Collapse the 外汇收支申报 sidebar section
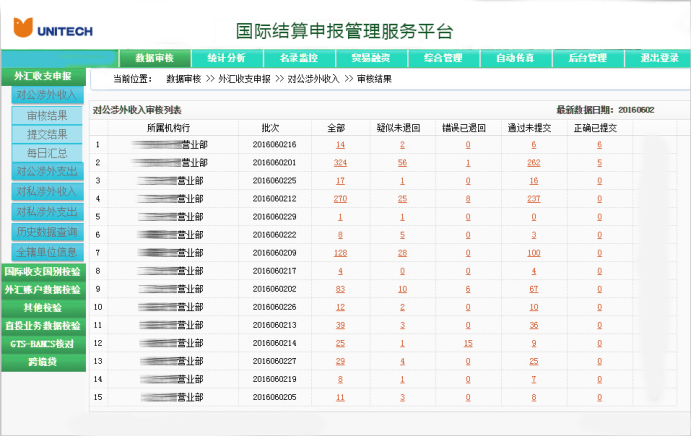This screenshot has width=692, height=437. coord(42,76)
